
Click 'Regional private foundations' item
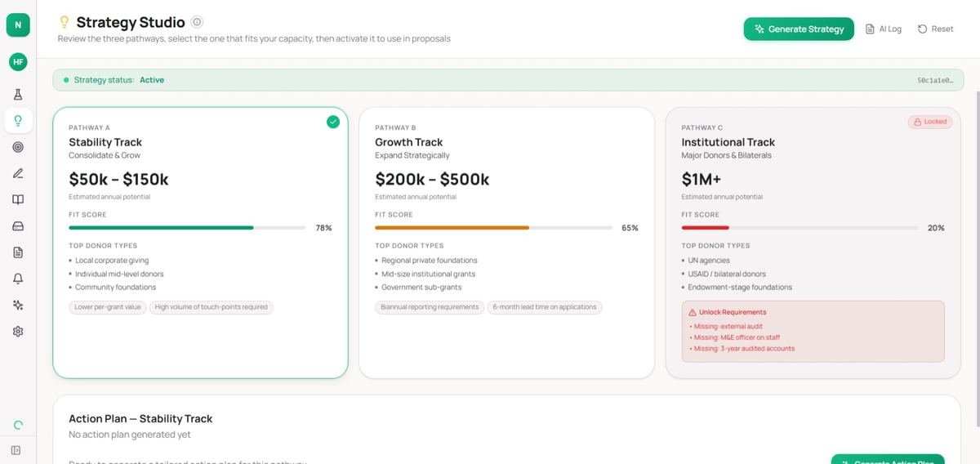coord(430,261)
